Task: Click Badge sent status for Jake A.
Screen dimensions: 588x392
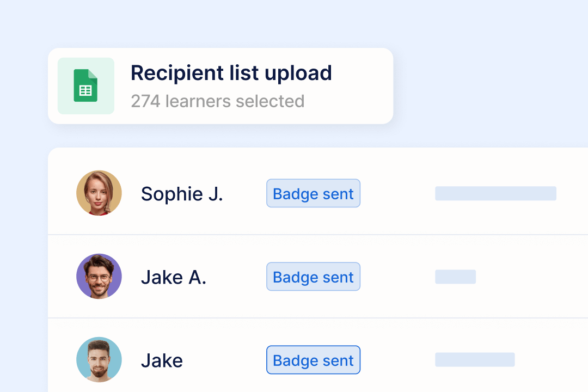Action: tap(313, 277)
